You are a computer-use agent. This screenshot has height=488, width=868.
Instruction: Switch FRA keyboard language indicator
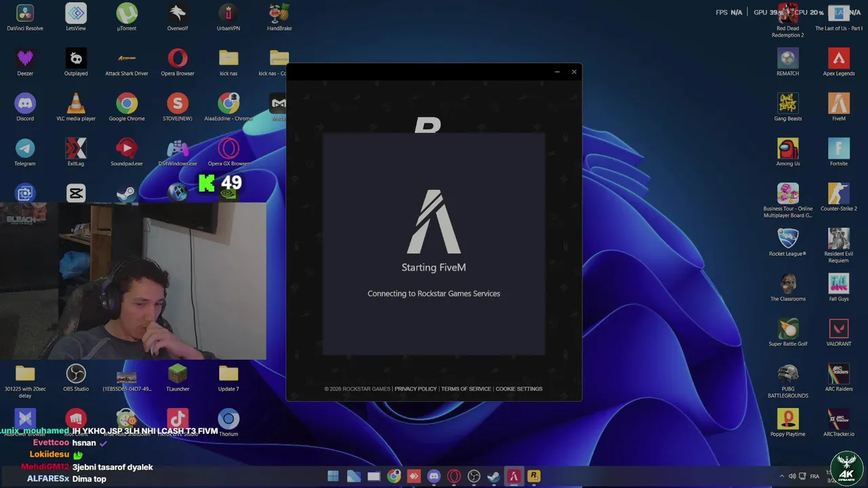coord(814,476)
